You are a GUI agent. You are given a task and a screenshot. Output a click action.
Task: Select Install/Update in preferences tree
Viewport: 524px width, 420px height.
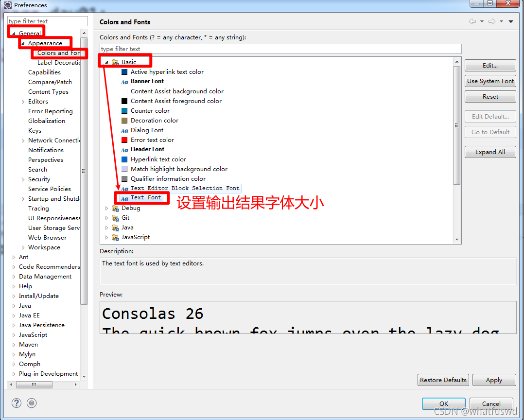point(39,296)
